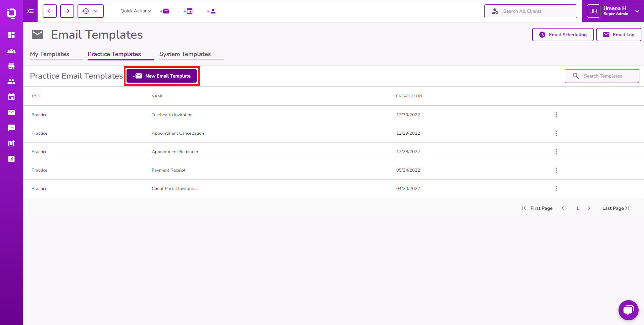Click the 12/30/2022 created date
This screenshot has width=644, height=325.
408,115
